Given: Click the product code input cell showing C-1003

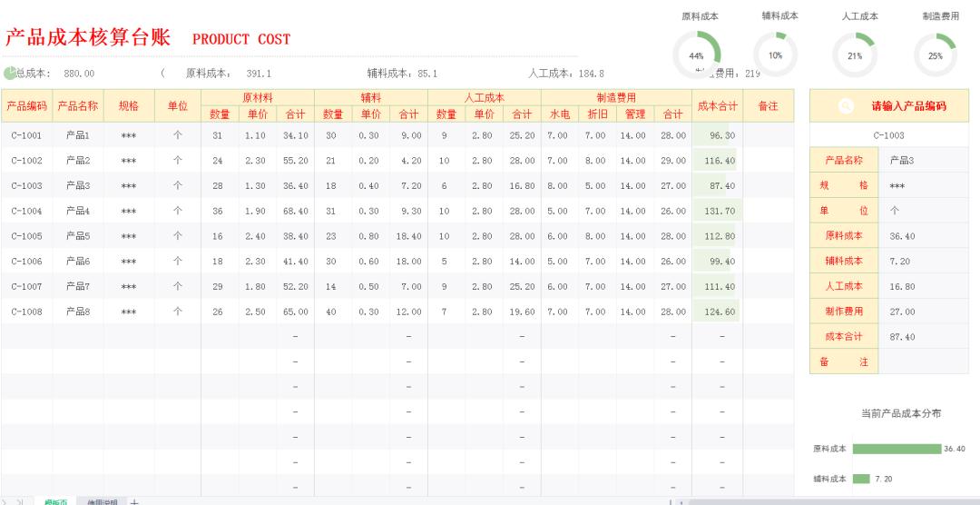Looking at the screenshot, I should coord(888,135).
